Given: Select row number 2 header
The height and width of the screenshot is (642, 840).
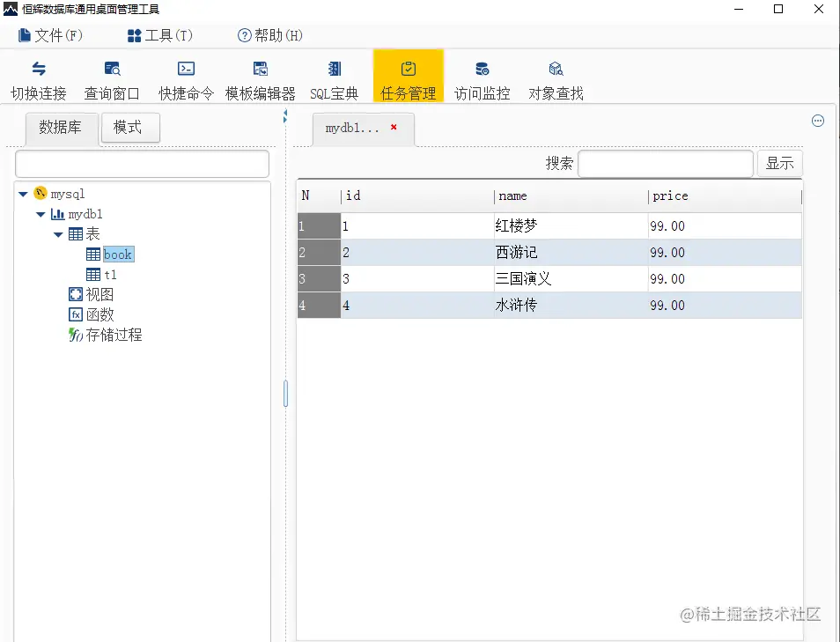Looking at the screenshot, I should 320,253.
